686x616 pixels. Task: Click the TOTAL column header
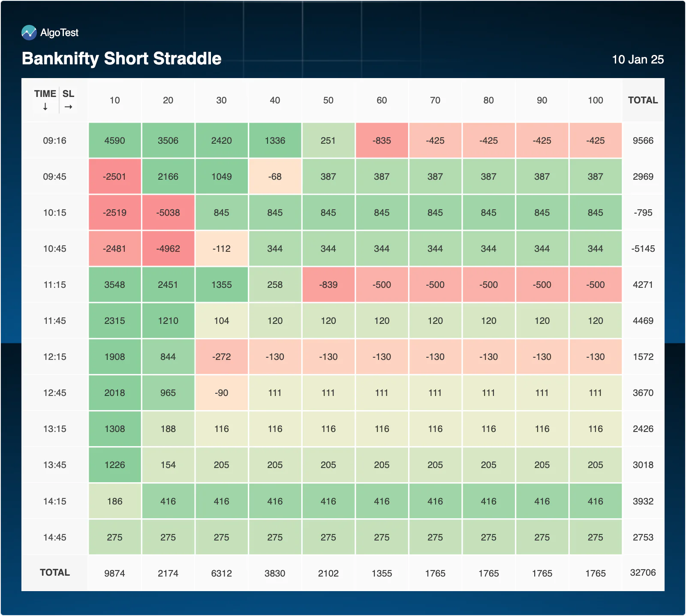tap(643, 100)
